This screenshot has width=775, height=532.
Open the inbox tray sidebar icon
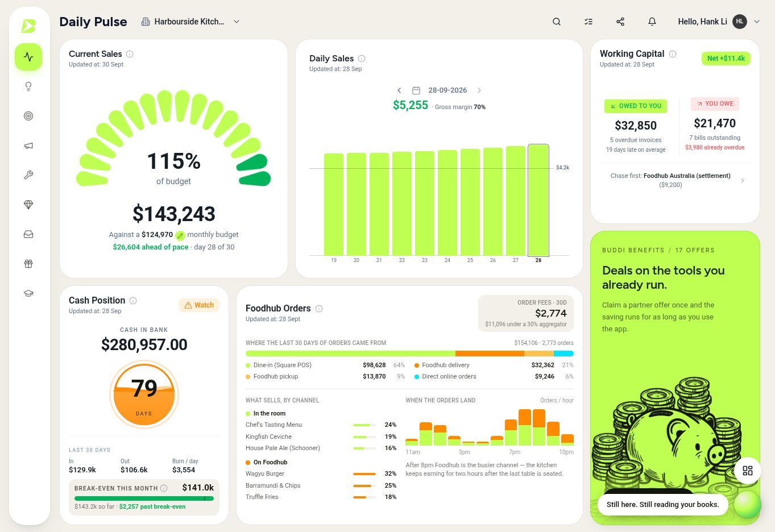point(28,234)
